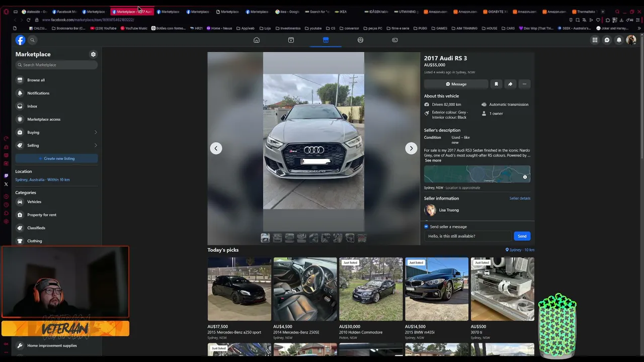Viewport: 644px width, 362px height.
Task: Open the Vehicles category
Action: point(56,202)
